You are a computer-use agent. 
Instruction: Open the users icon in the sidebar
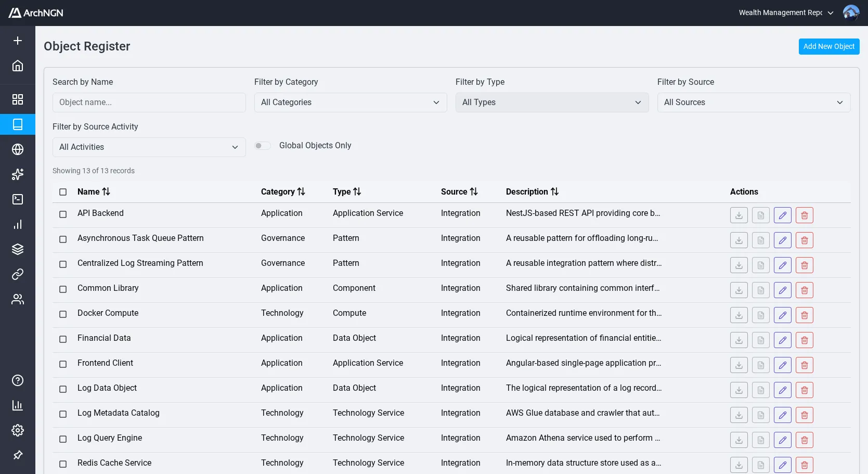coord(18,299)
